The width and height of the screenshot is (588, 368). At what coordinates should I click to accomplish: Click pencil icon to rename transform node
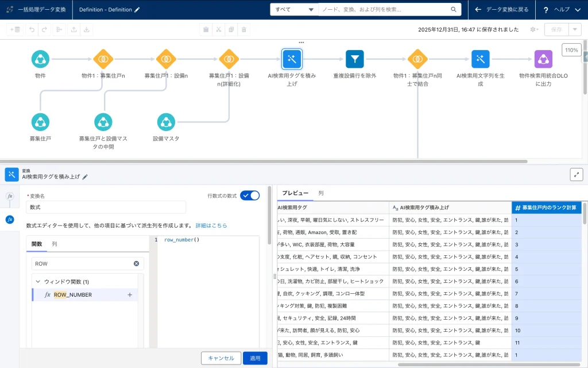(x=86, y=177)
